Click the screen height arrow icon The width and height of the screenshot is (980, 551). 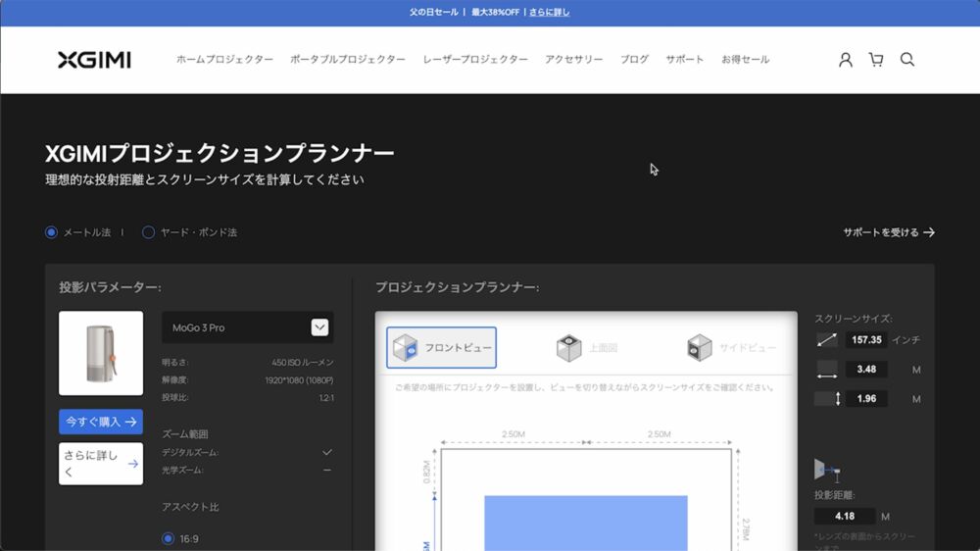(x=829, y=398)
